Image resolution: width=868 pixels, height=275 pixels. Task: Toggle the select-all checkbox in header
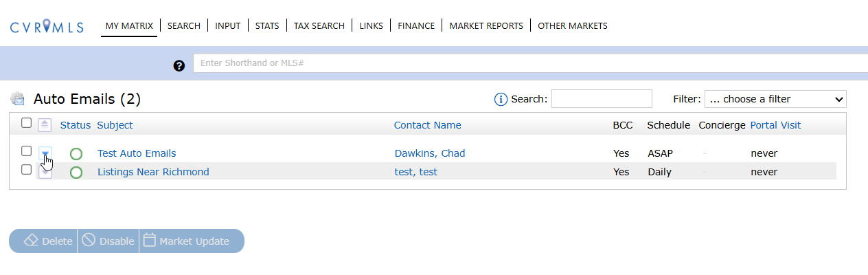coord(26,123)
